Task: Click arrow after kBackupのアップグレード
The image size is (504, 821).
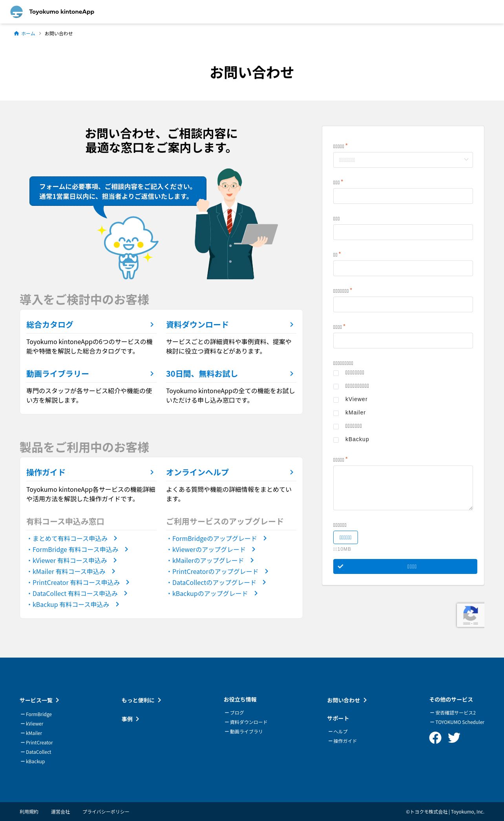Action: coord(256,593)
